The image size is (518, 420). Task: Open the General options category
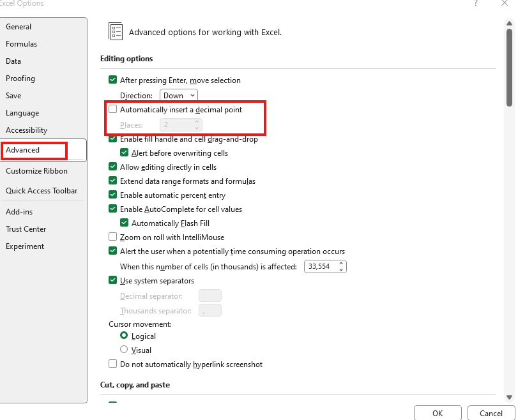click(19, 27)
